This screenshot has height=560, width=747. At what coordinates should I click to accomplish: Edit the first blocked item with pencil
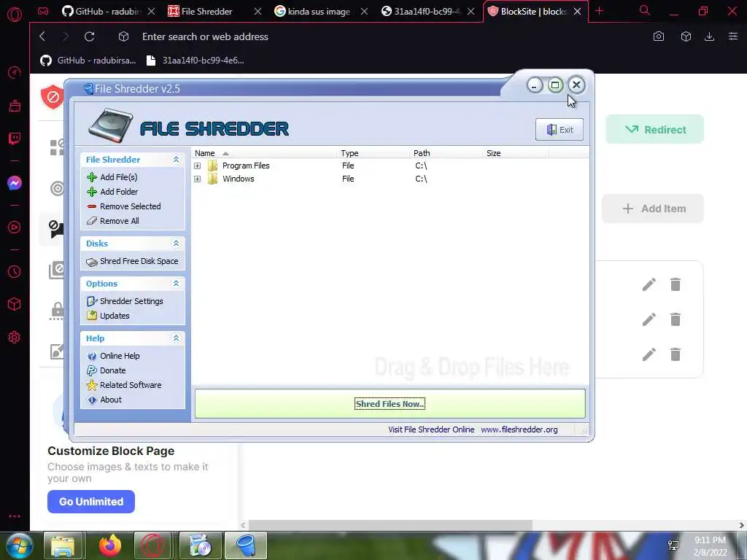point(649,285)
